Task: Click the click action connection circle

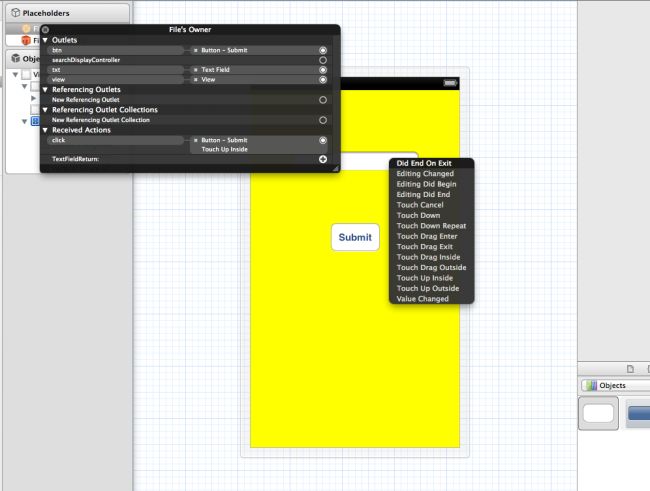Action: (x=323, y=140)
